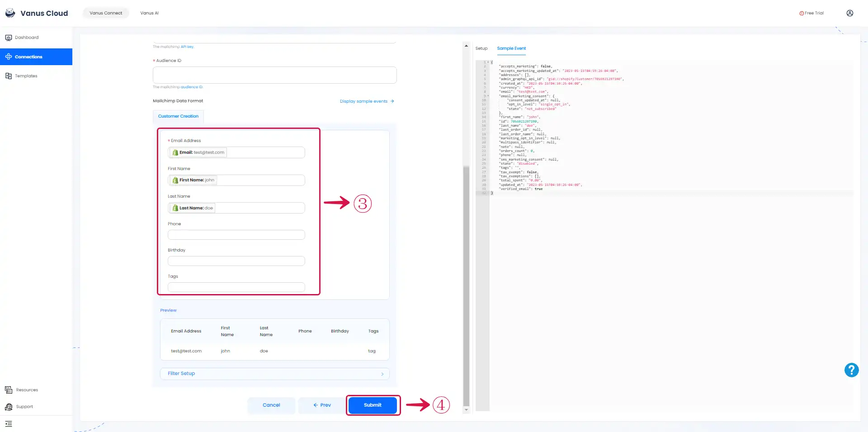Click the Last Name mapping field
The width and height of the screenshot is (868, 432).
point(236,208)
